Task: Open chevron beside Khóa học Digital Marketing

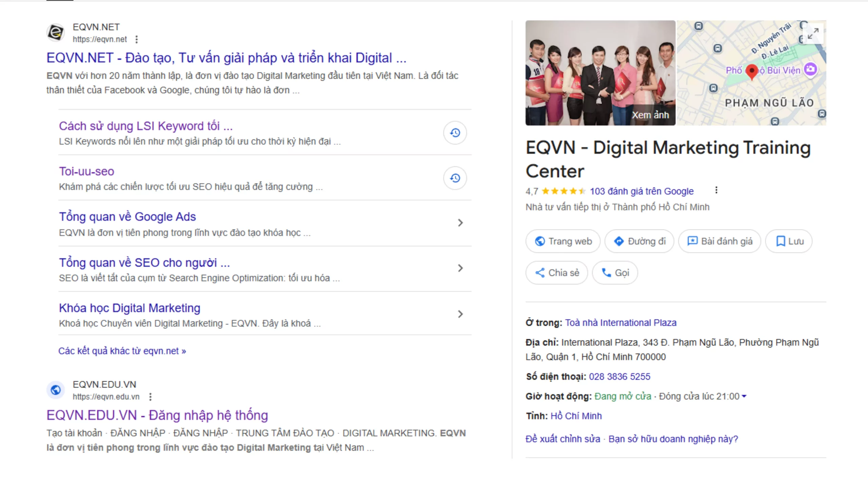Action: [x=460, y=314]
